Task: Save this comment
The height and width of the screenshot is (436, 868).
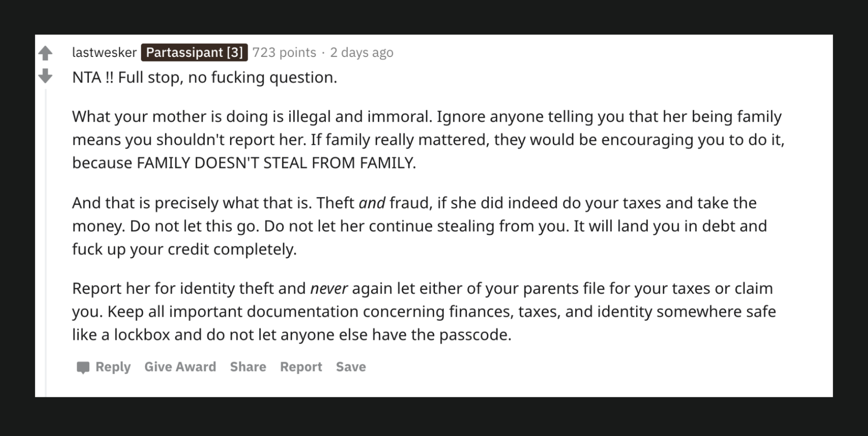Action: (351, 367)
